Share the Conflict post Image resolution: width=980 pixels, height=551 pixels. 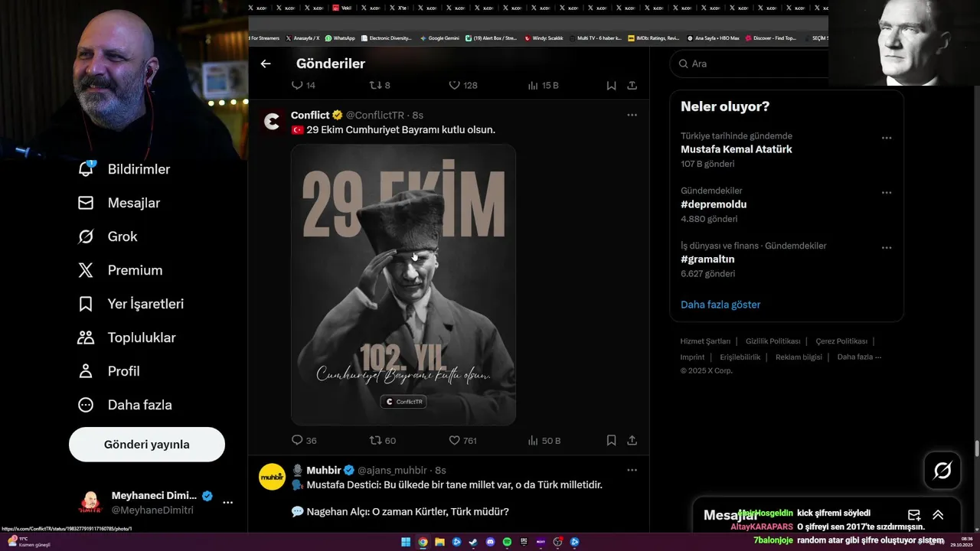tap(632, 440)
